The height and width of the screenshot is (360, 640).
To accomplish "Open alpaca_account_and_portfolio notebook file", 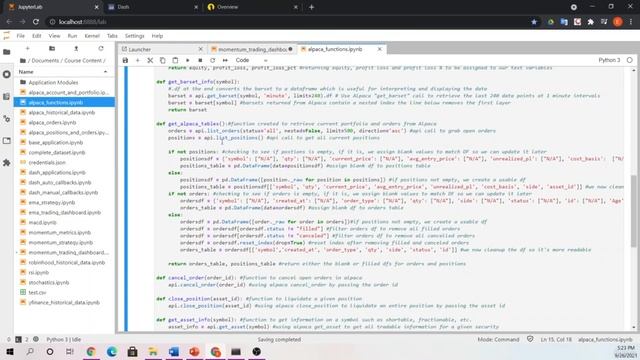I will (x=63, y=92).
